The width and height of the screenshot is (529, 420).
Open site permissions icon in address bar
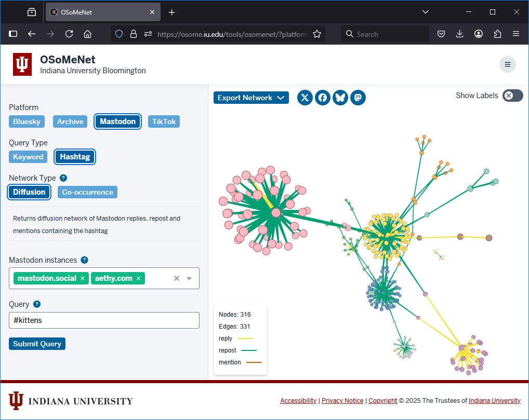coord(148,34)
